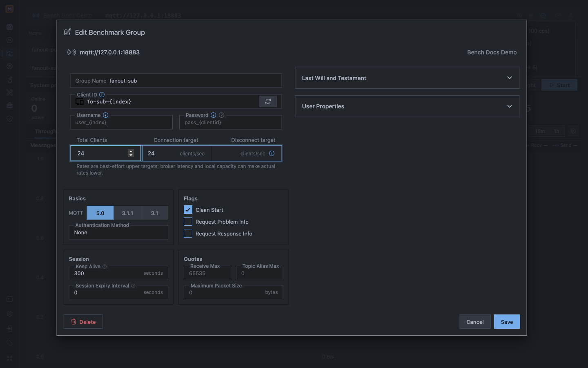Image resolution: width=588 pixels, height=368 pixels.
Task: Increment Total Clients with stepper arrows
Action: pos(131,151)
